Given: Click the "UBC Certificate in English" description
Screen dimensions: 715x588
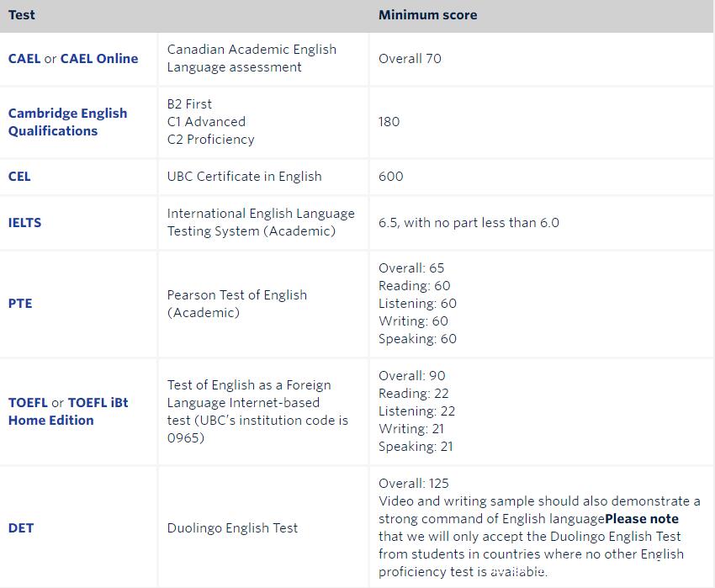Looking at the screenshot, I should pyautogui.click(x=244, y=177).
